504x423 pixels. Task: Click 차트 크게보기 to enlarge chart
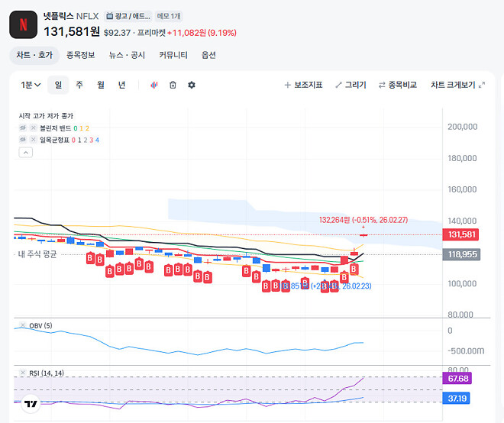(x=457, y=85)
